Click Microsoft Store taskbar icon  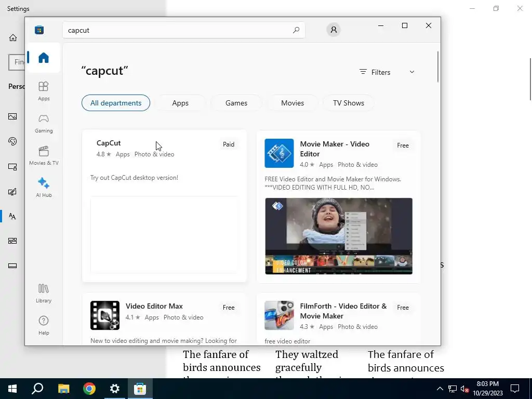pos(140,389)
